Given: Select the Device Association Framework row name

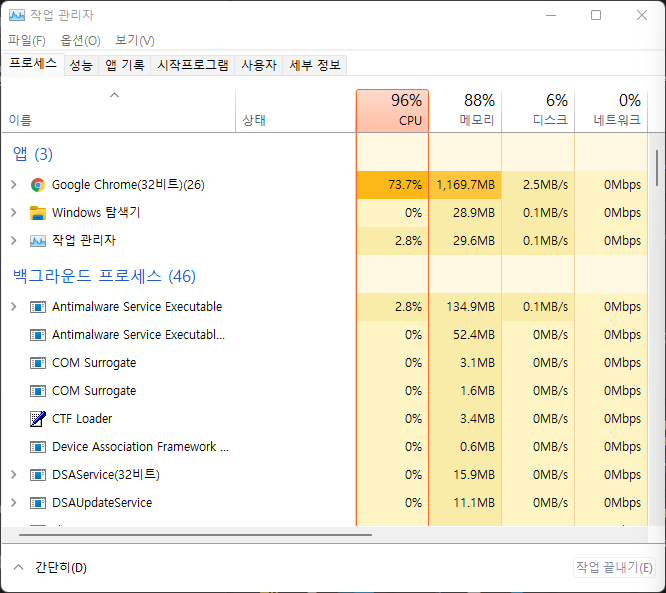Looking at the screenshot, I should coord(141,447).
